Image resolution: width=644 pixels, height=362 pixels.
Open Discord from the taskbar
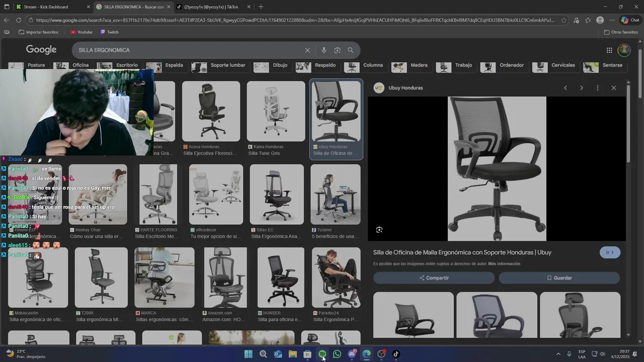click(x=352, y=354)
